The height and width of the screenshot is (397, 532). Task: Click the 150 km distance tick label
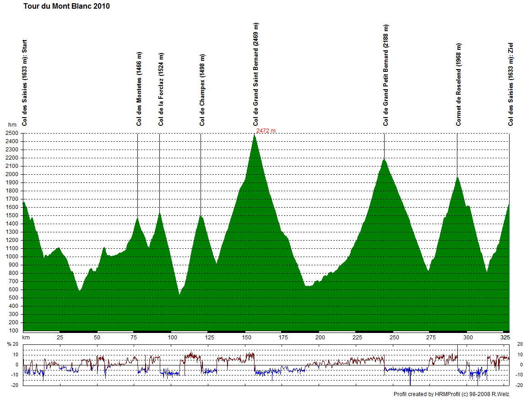click(x=247, y=338)
